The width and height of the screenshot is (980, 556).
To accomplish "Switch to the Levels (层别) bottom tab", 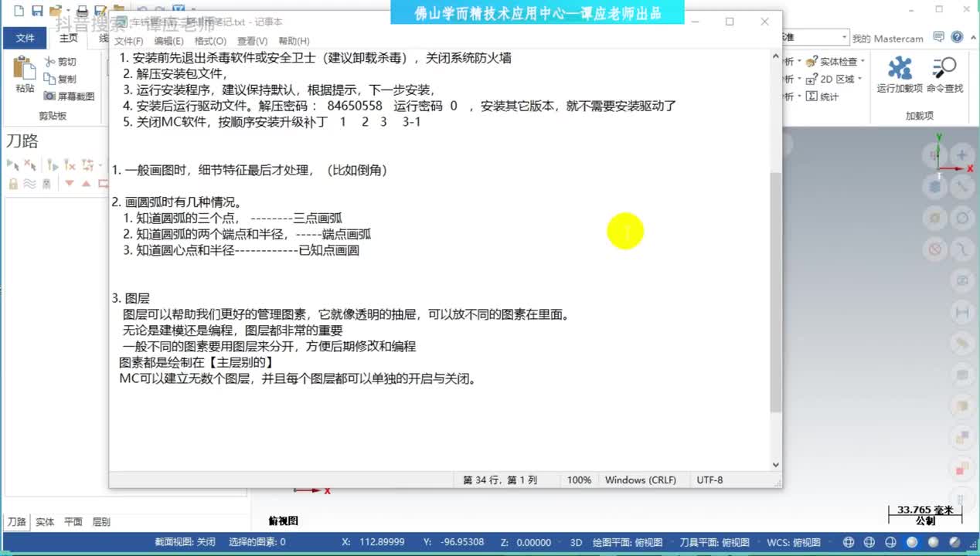I will click(101, 522).
